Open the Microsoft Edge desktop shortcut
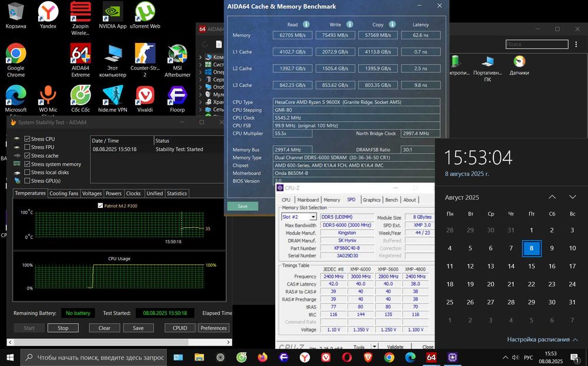Viewport: 588px width, 366px height. (x=16, y=99)
